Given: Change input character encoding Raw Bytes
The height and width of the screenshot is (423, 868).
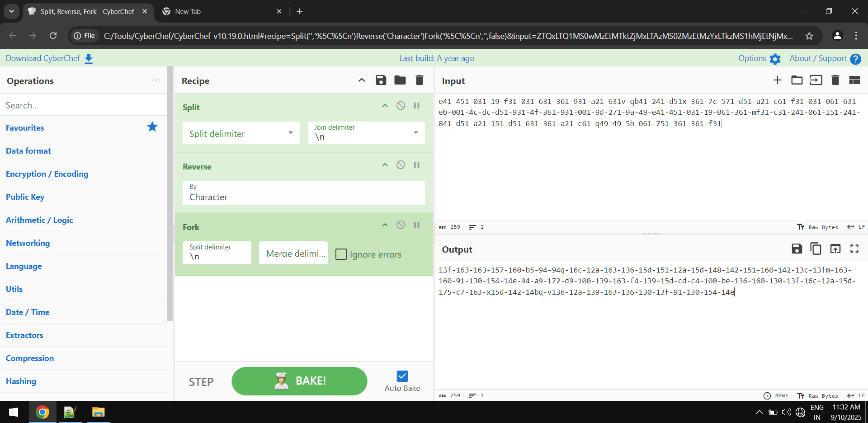Looking at the screenshot, I should click(817, 227).
